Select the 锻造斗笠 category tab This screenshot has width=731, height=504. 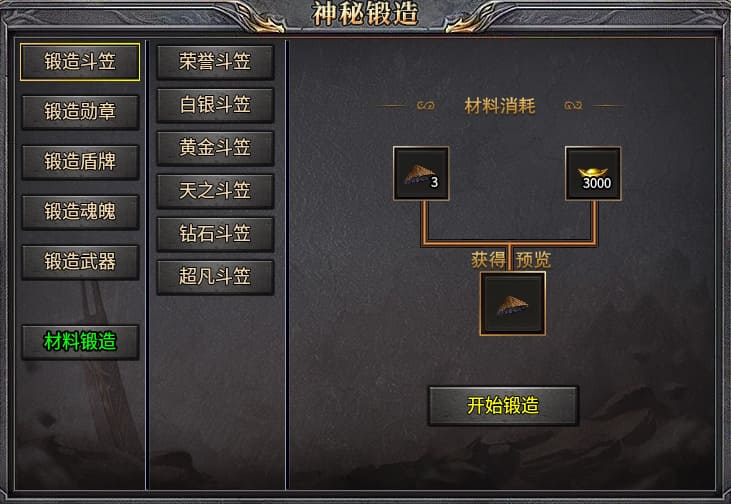tap(80, 62)
